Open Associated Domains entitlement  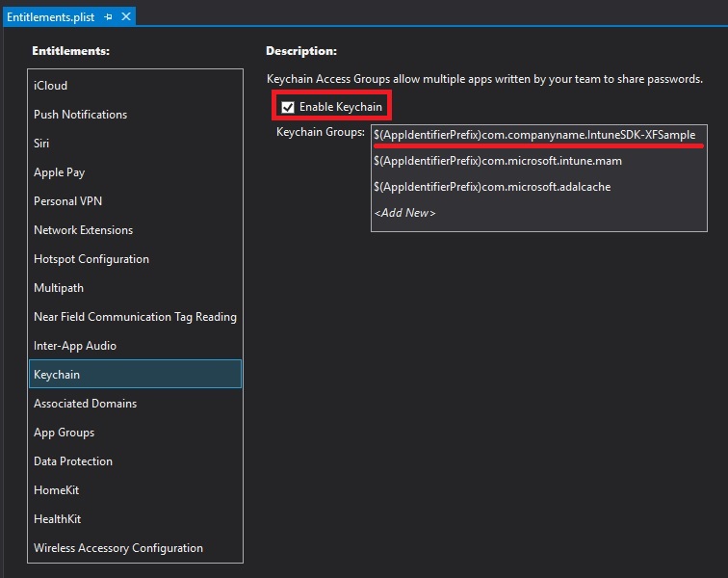pos(135,404)
